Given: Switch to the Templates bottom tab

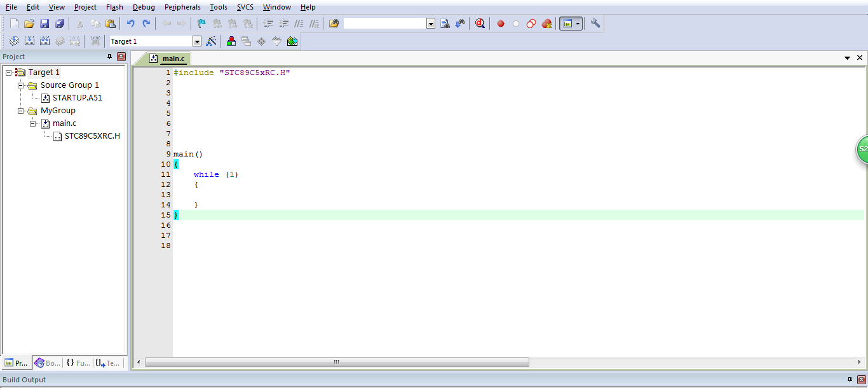Looking at the screenshot, I should click(108, 363).
